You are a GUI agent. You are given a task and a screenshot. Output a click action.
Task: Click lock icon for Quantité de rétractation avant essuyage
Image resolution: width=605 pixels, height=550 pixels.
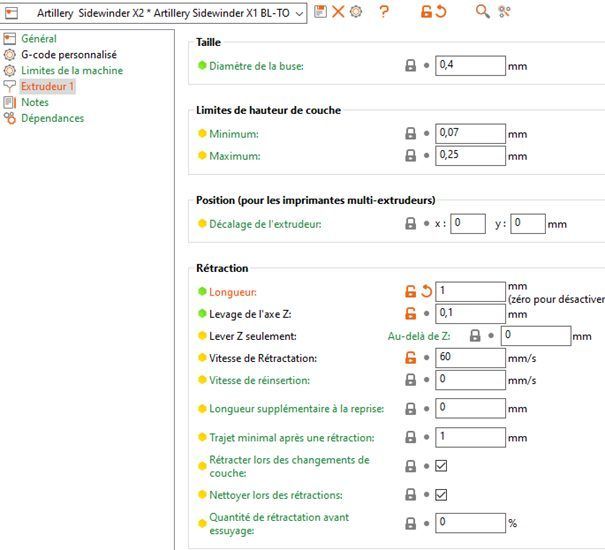(411, 523)
